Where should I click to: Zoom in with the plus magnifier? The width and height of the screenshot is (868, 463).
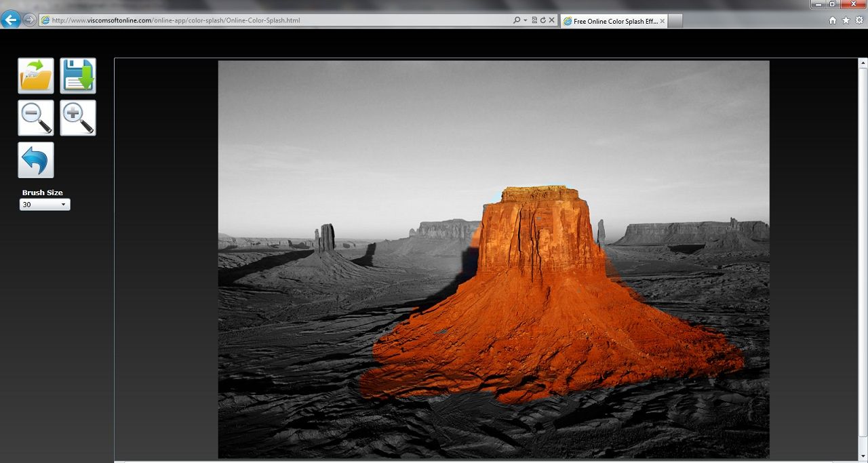[x=78, y=118]
